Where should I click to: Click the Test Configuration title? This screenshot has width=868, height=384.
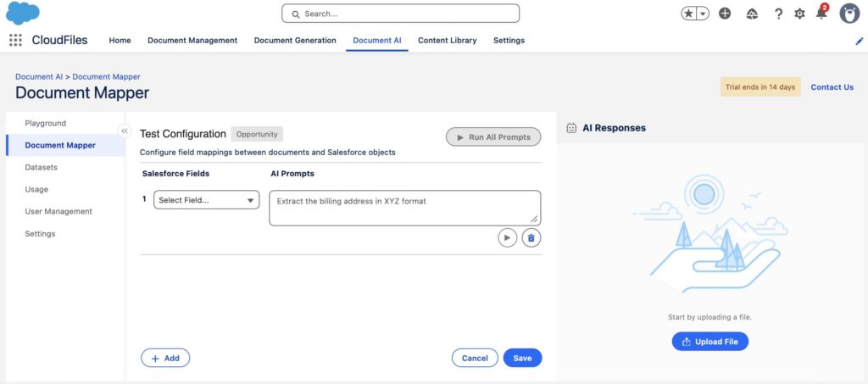(x=183, y=134)
